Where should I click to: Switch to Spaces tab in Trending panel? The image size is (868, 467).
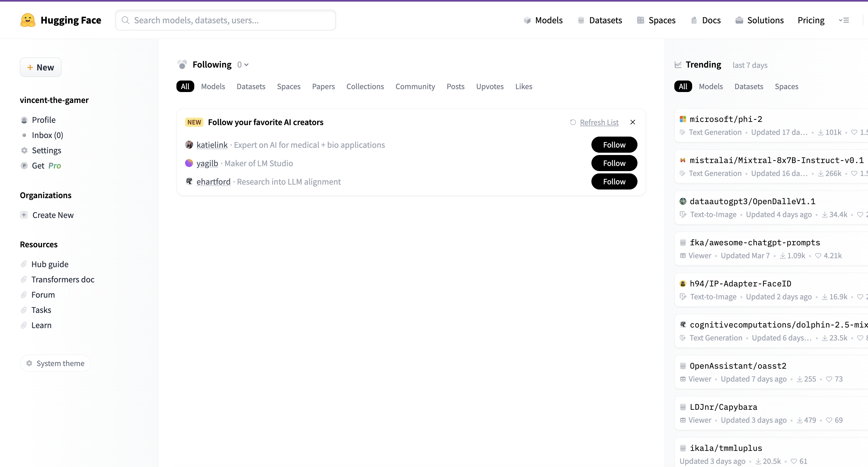click(787, 87)
